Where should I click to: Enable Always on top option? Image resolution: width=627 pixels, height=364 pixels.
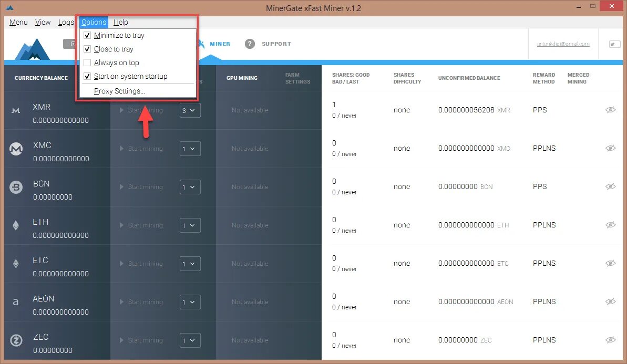[x=87, y=63]
